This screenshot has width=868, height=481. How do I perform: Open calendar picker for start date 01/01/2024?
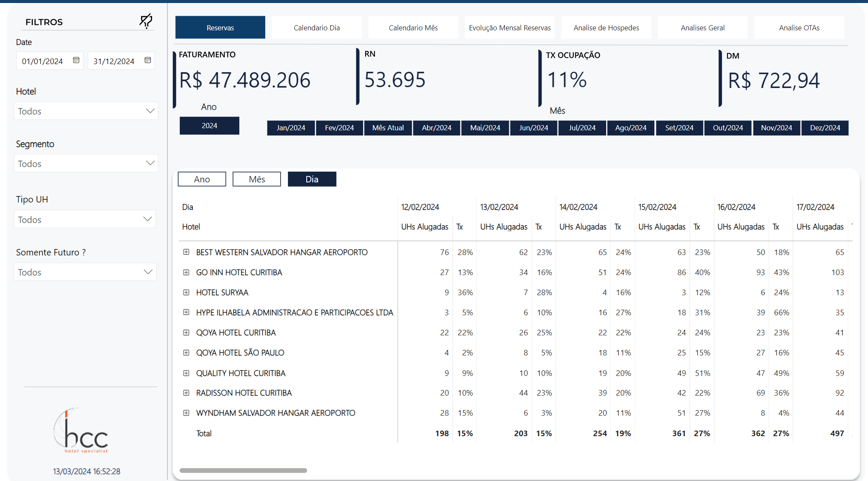tap(76, 60)
